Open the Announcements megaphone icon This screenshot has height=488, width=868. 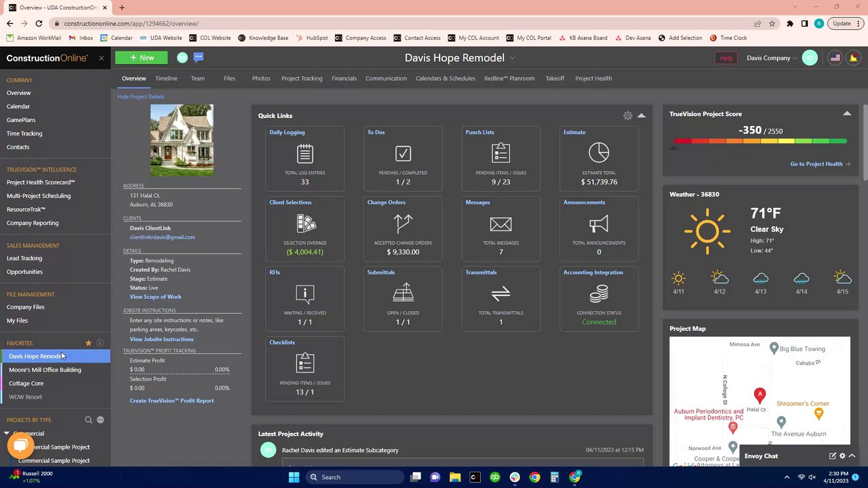[x=599, y=224]
